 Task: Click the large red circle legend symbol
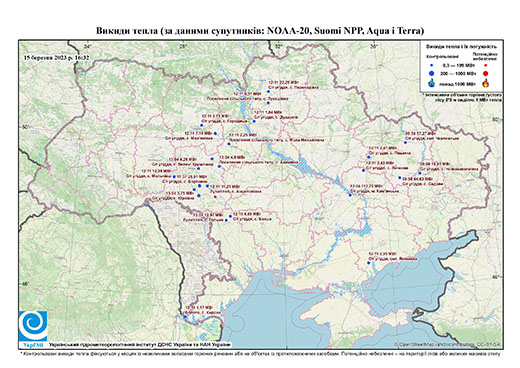pos(486,73)
